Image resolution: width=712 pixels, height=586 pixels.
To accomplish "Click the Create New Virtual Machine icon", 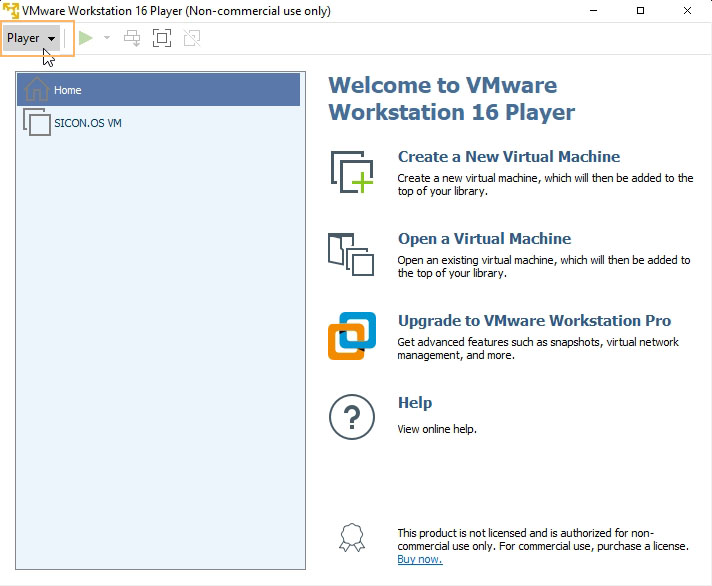I will [x=351, y=171].
